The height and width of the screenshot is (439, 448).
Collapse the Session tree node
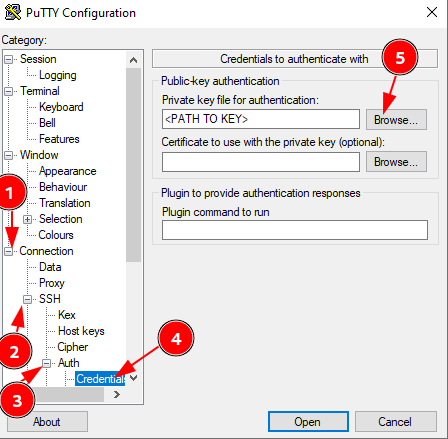pos(9,60)
